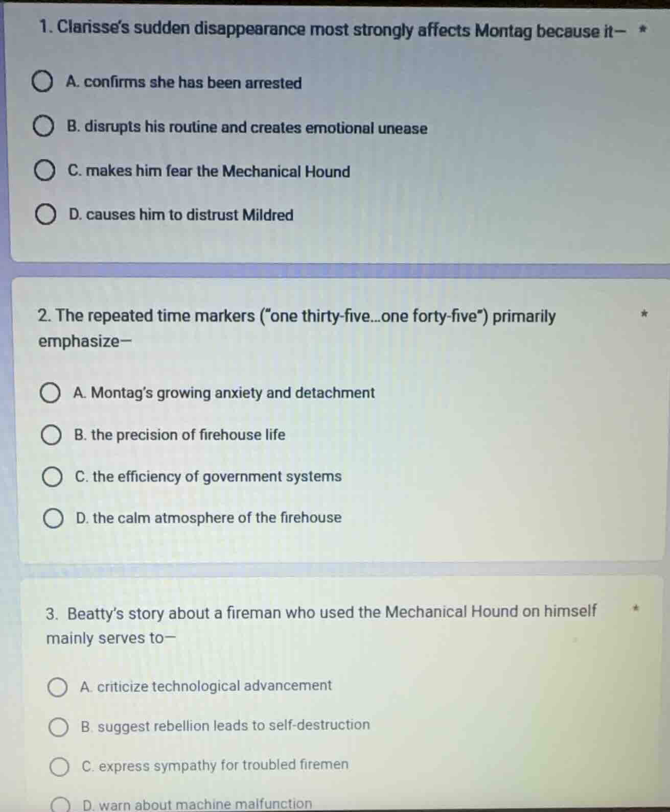The image size is (670, 812).
Task: Select option A: confirms she has been arrested
Action: pos(42,82)
